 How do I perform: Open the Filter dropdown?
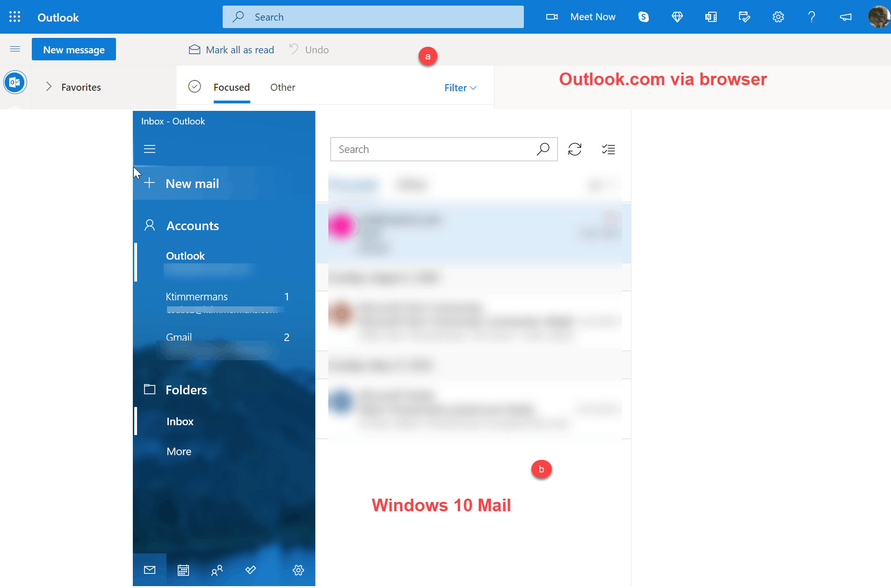460,88
